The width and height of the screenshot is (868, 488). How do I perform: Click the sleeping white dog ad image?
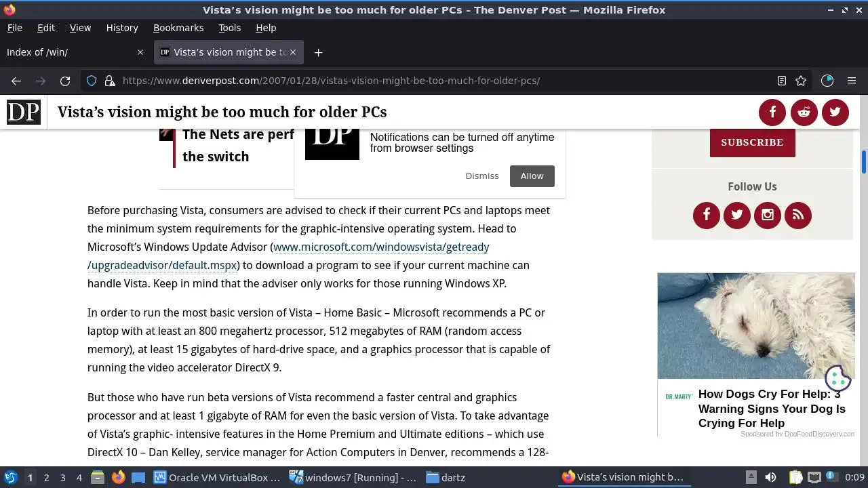[756, 326]
